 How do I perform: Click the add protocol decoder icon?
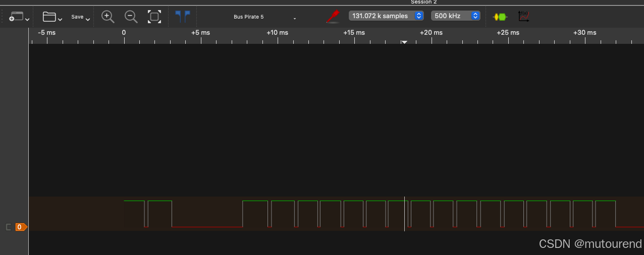coord(500,17)
